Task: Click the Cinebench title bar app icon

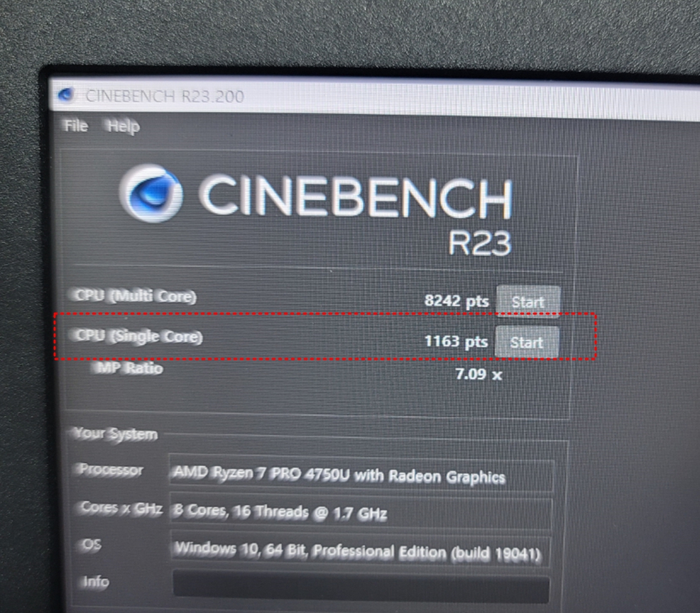Action: coord(65,94)
